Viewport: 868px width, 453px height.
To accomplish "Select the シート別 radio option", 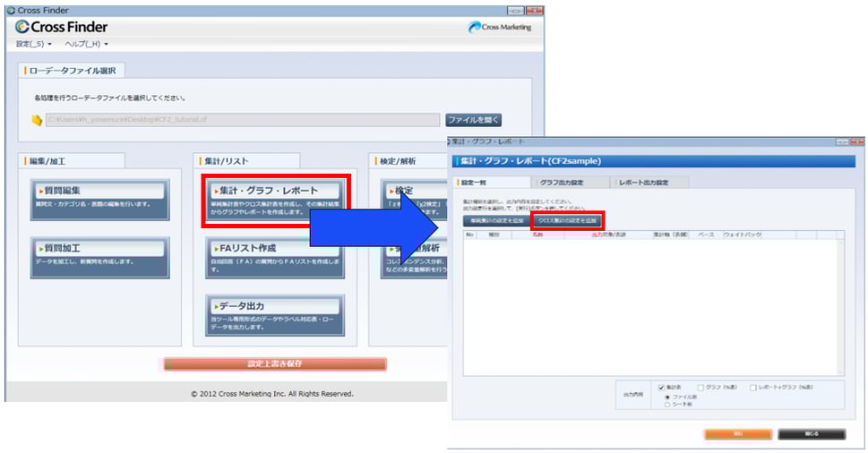I will [666, 404].
